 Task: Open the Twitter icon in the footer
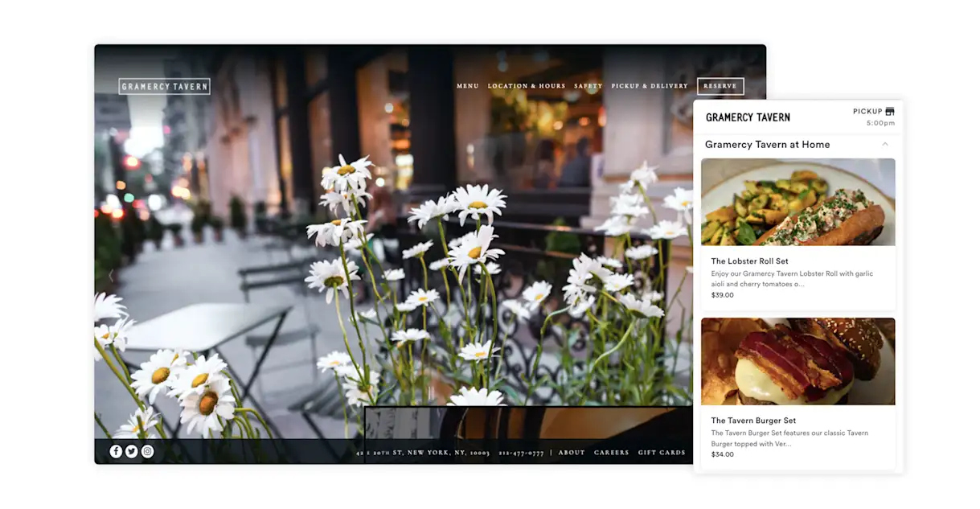(x=131, y=451)
